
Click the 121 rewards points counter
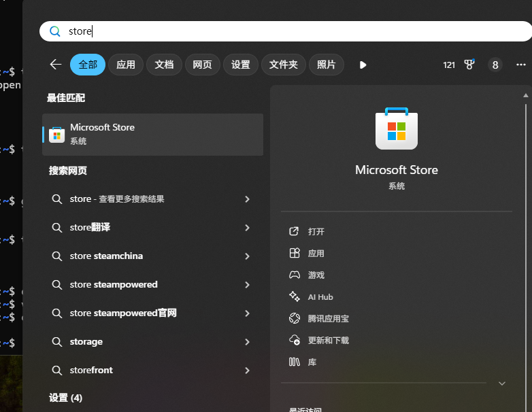coord(449,65)
